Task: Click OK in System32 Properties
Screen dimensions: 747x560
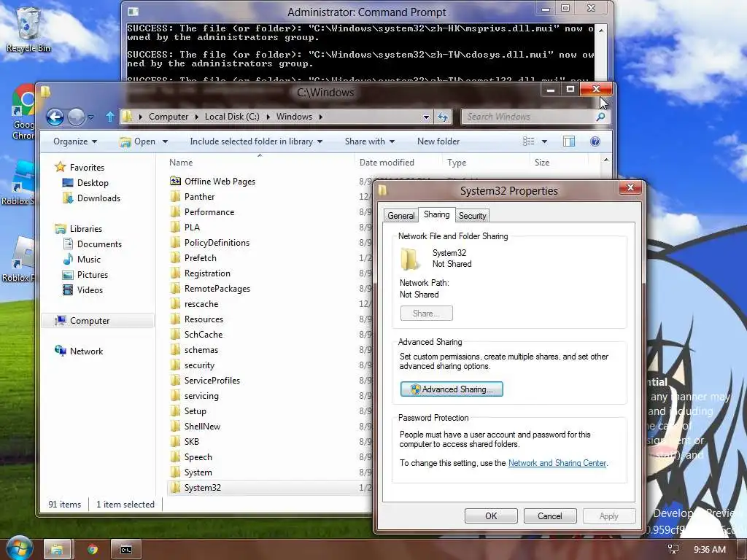Action: tap(491, 516)
